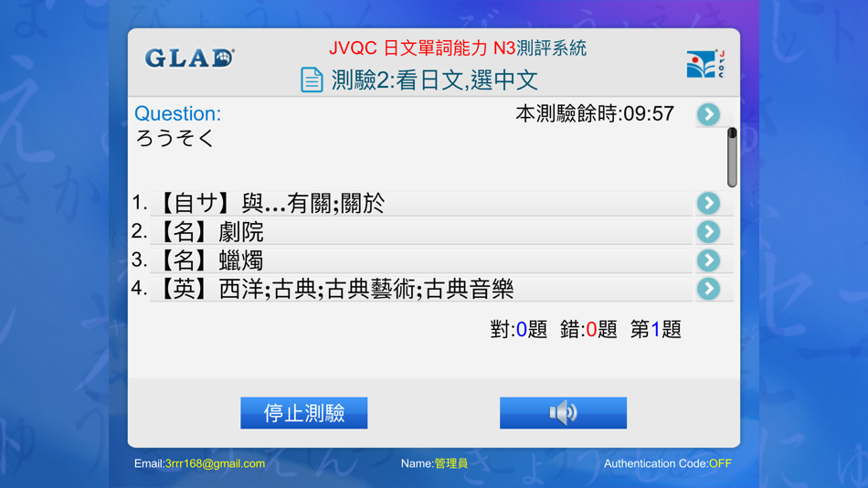Click the question word ろうそく
Screen dimensions: 868x488
(x=175, y=138)
